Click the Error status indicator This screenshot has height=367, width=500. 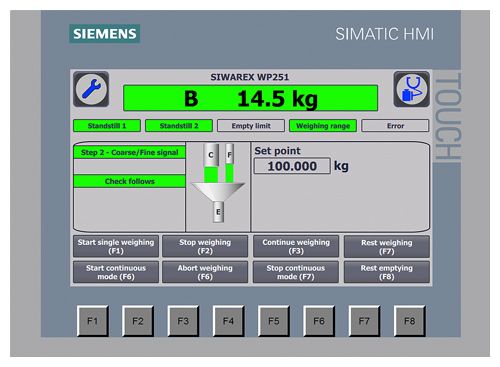pyautogui.click(x=395, y=126)
